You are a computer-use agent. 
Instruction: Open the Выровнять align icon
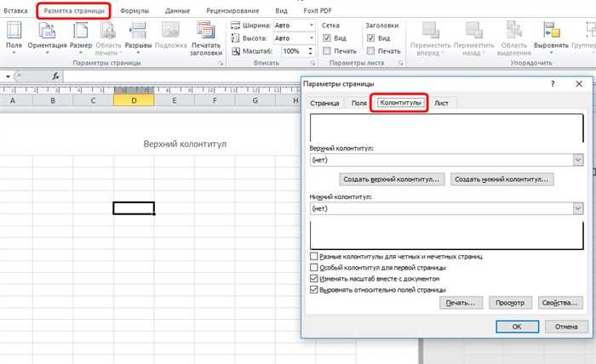pyautogui.click(x=551, y=31)
